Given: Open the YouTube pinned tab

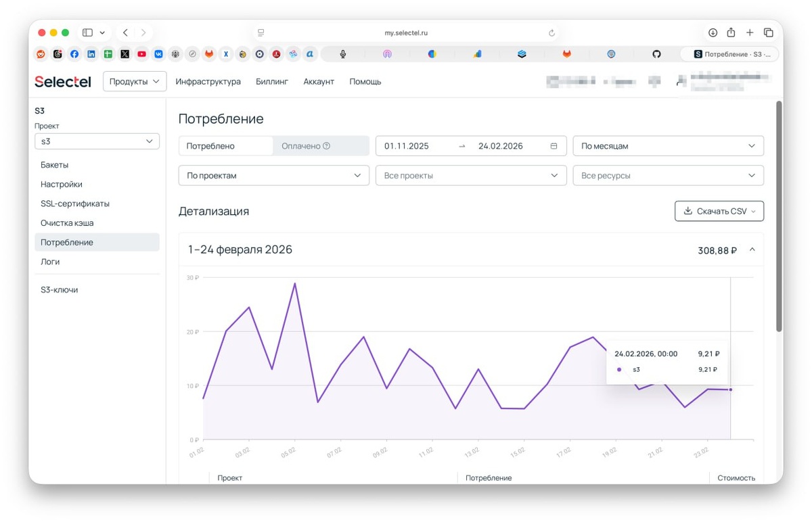Looking at the screenshot, I should click(x=141, y=54).
